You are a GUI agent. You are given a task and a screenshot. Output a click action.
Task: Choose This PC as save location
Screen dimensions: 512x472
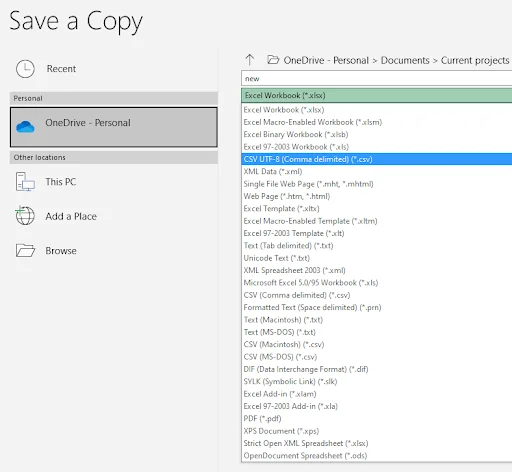114,182
